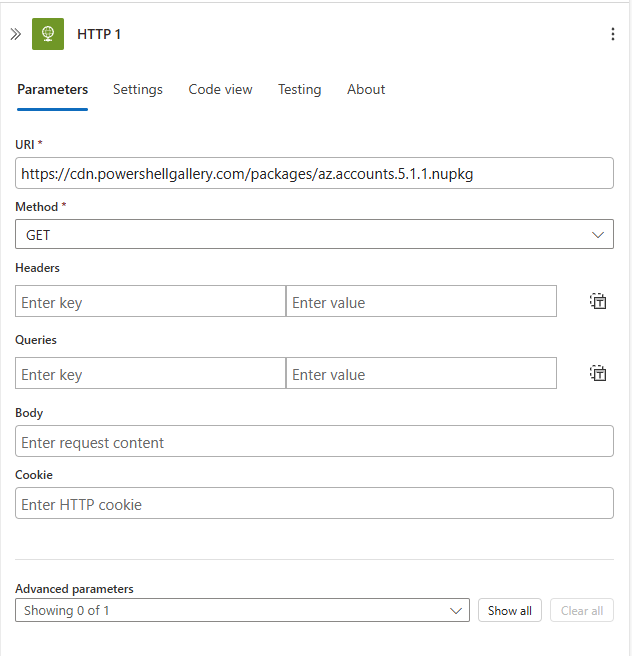This screenshot has height=656, width=632.
Task: Click the Show all button
Action: pyautogui.click(x=510, y=610)
